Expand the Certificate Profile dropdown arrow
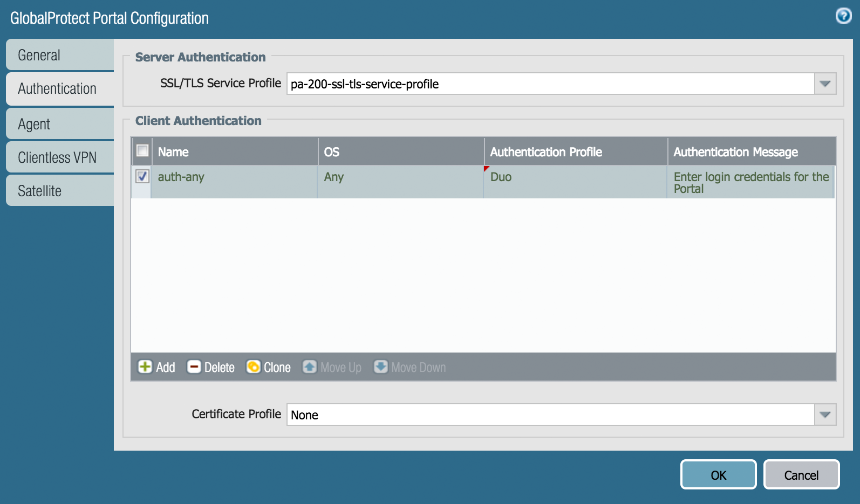The height and width of the screenshot is (504, 860). pos(825,415)
